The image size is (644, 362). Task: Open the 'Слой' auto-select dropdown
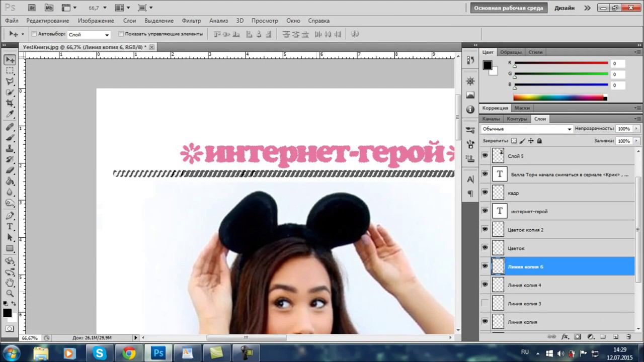[x=89, y=35]
